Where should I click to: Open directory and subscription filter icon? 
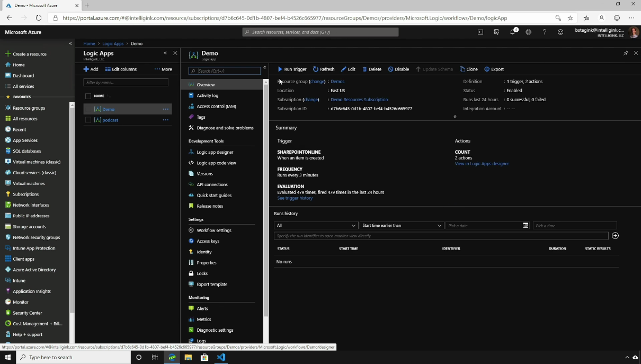pyautogui.click(x=496, y=32)
